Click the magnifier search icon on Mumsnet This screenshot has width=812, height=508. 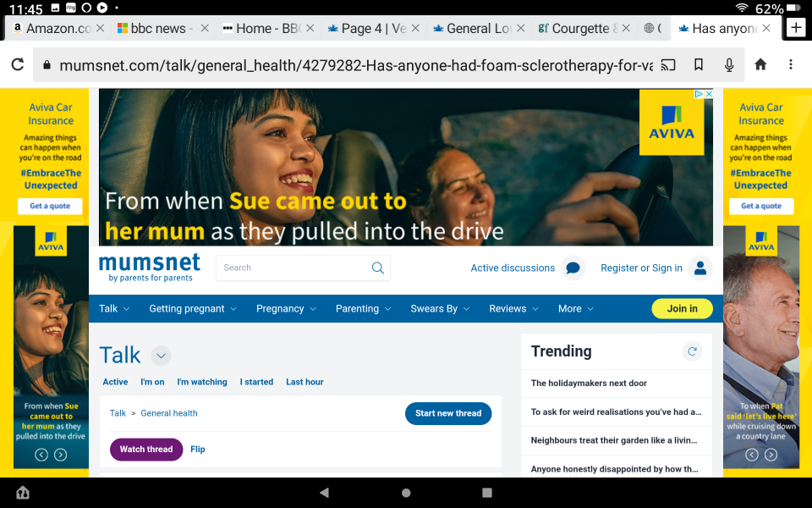(x=377, y=268)
